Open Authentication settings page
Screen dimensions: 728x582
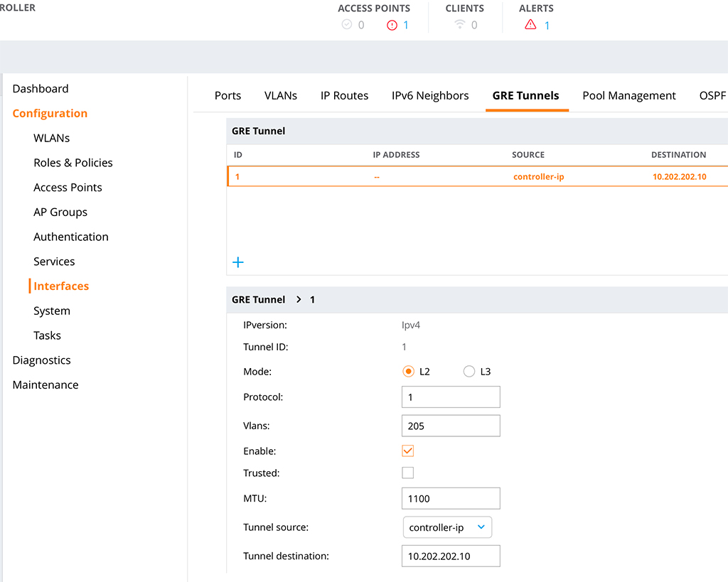70,237
